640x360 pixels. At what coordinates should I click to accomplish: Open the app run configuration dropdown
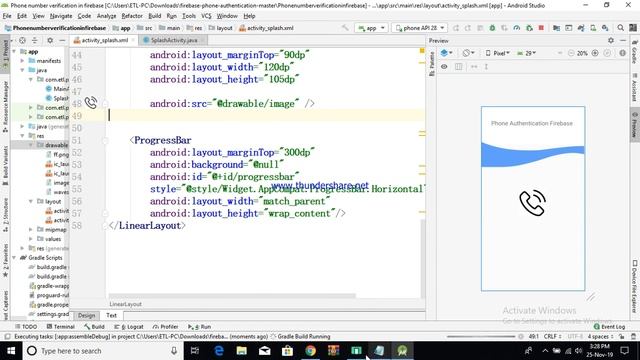[x=371, y=28]
